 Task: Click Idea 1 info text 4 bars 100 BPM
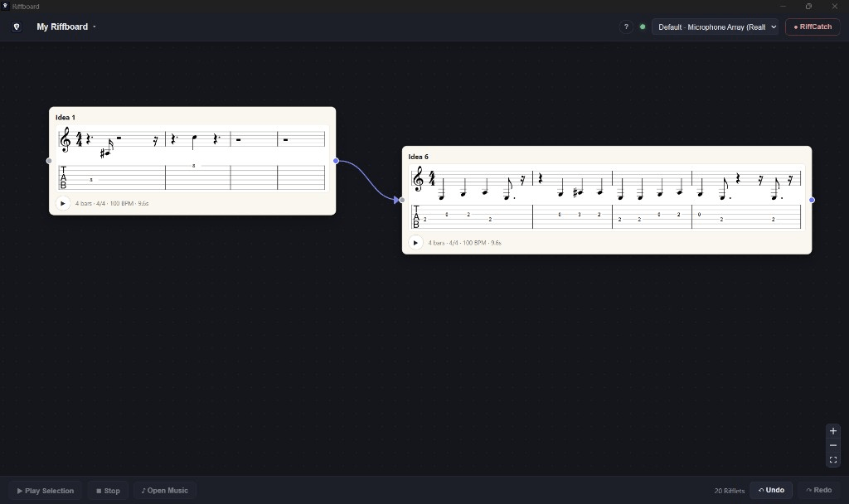pyautogui.click(x=112, y=204)
